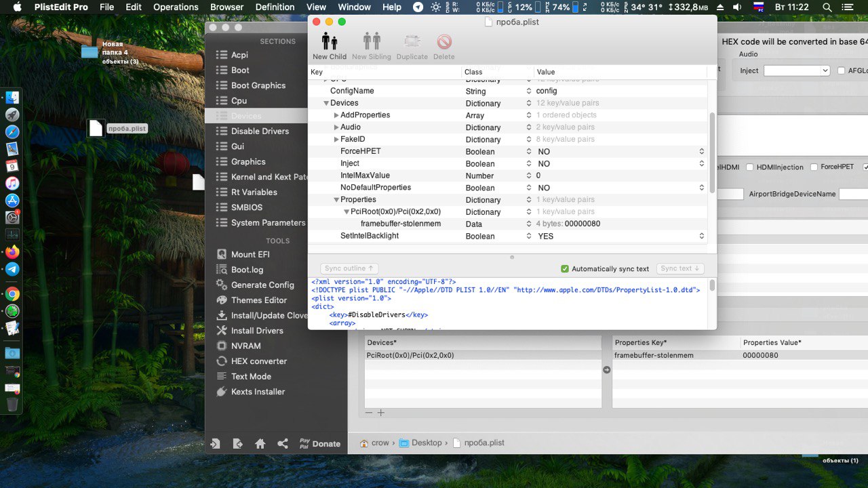The image size is (868, 488).
Task: Open the Edit menu
Action: point(134,7)
